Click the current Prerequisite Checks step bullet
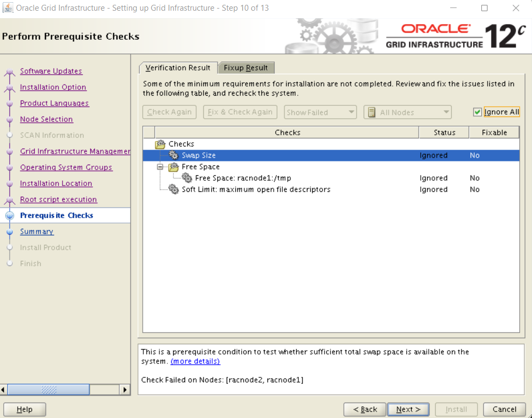This screenshot has width=532, height=418. click(x=10, y=215)
